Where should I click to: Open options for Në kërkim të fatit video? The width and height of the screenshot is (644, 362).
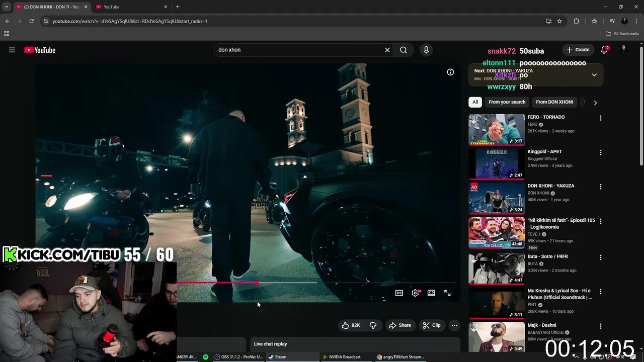(x=600, y=222)
